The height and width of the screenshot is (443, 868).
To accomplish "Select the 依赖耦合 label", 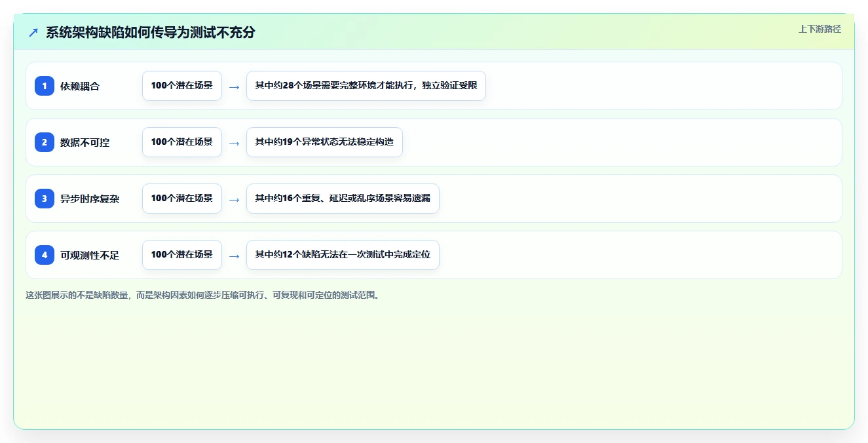I will point(80,86).
